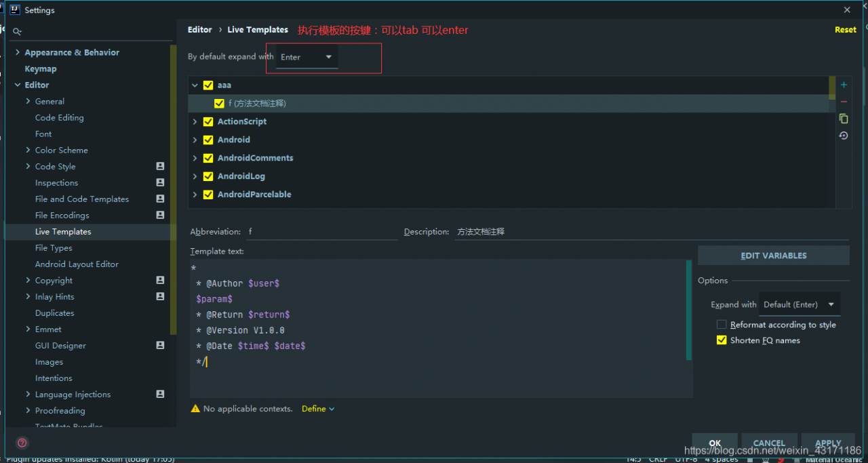Open the Intentions settings page
The height and width of the screenshot is (463, 868).
click(x=54, y=378)
